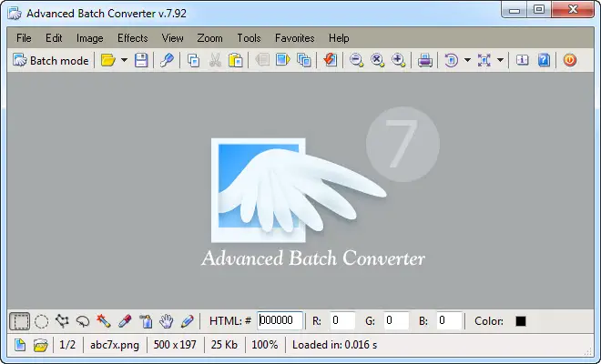601x364 pixels.
Task: Click the red arrow convert icon
Action: pyautogui.click(x=330, y=60)
